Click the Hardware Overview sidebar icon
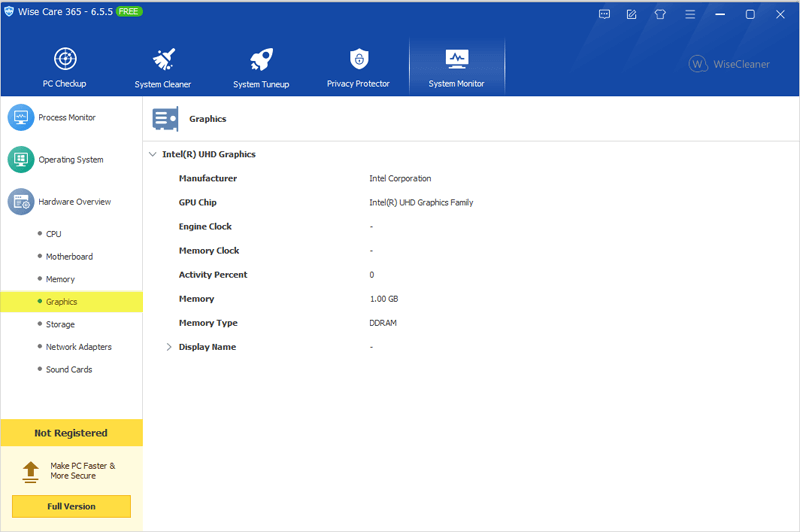The height and width of the screenshot is (532, 800). 21,202
